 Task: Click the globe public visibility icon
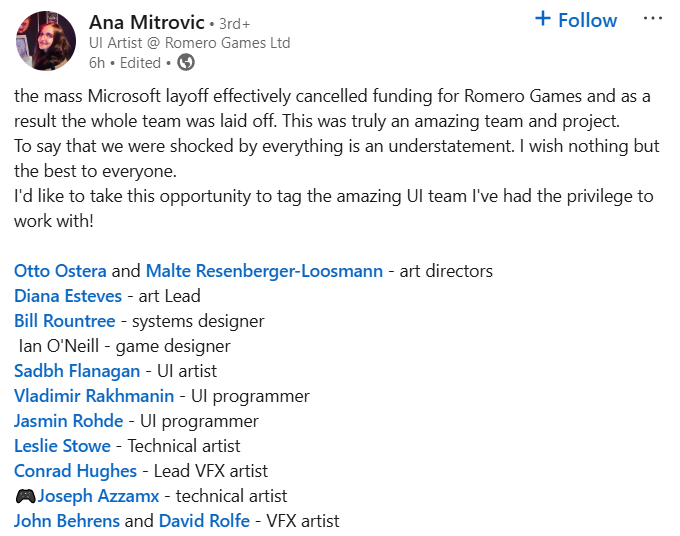tap(185, 62)
